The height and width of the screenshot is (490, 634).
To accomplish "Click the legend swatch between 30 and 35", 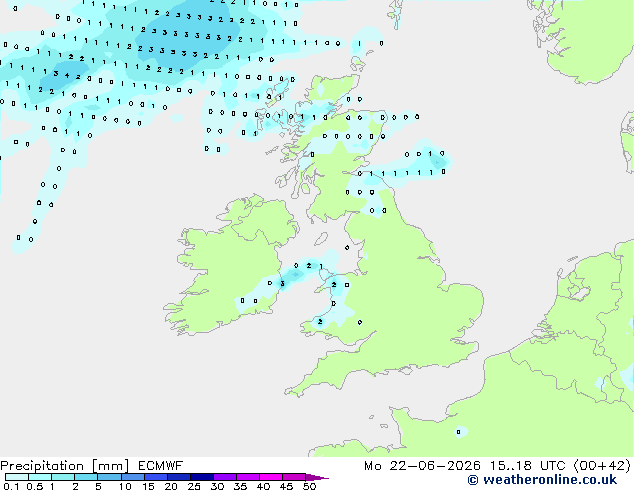I will coord(225,477).
